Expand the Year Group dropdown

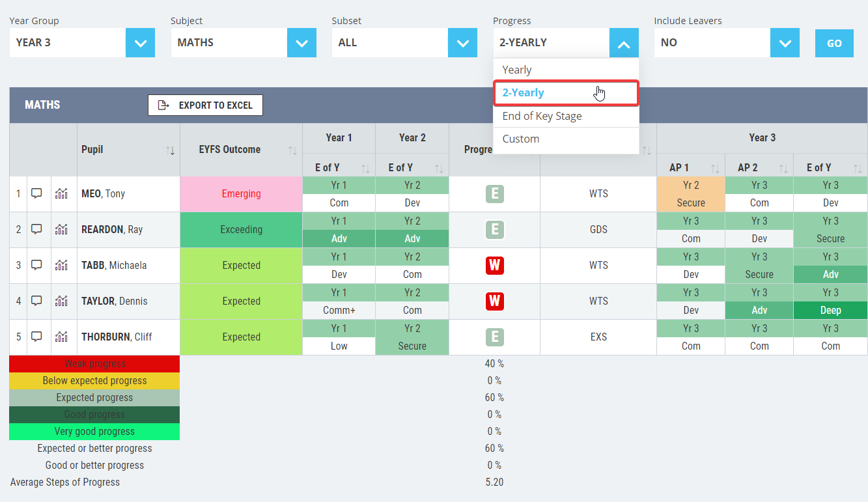tap(141, 43)
